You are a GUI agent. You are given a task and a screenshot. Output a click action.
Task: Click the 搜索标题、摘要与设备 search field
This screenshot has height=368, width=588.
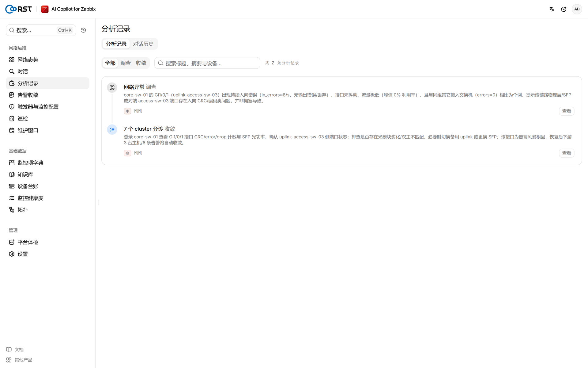tap(207, 63)
